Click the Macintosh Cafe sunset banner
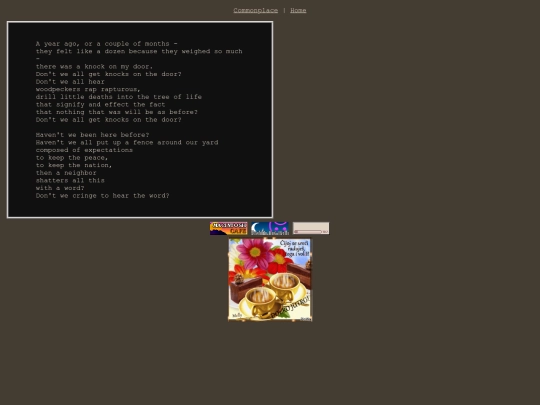540x405 pixels. [229, 228]
